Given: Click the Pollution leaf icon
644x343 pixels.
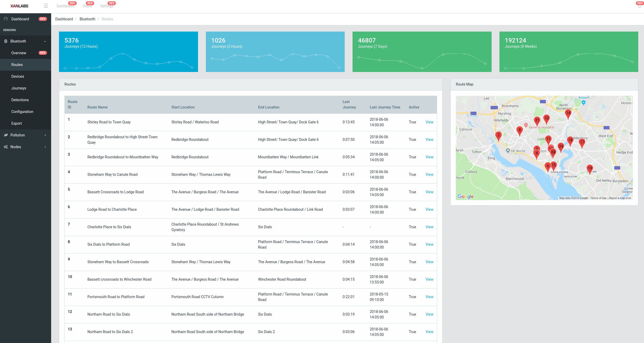Looking at the screenshot, I should tap(6, 135).
